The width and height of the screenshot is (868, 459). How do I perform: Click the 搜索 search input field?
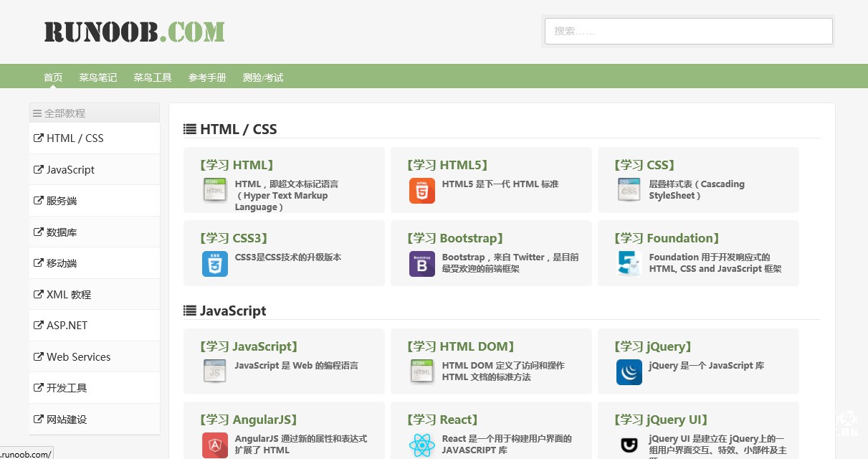(x=689, y=32)
